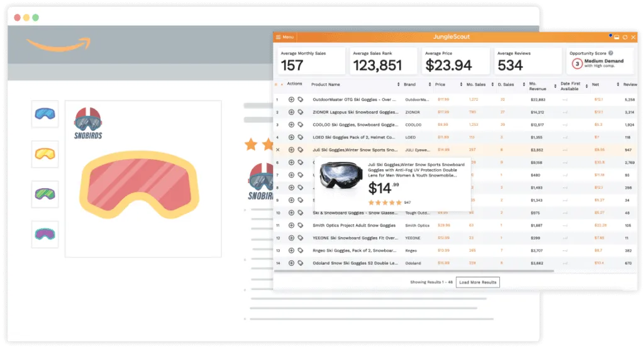Click the add icon on the Odoland row
The height and width of the screenshot is (348, 644).
click(x=291, y=263)
